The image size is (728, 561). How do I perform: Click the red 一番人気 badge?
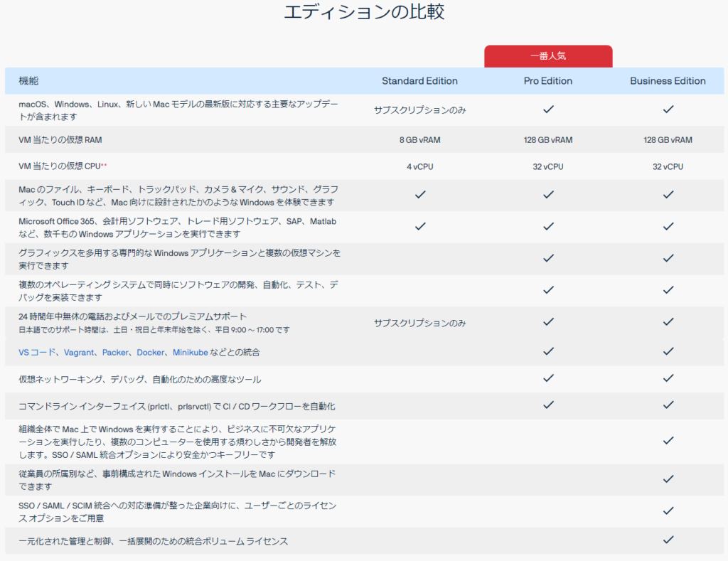pyautogui.click(x=547, y=55)
